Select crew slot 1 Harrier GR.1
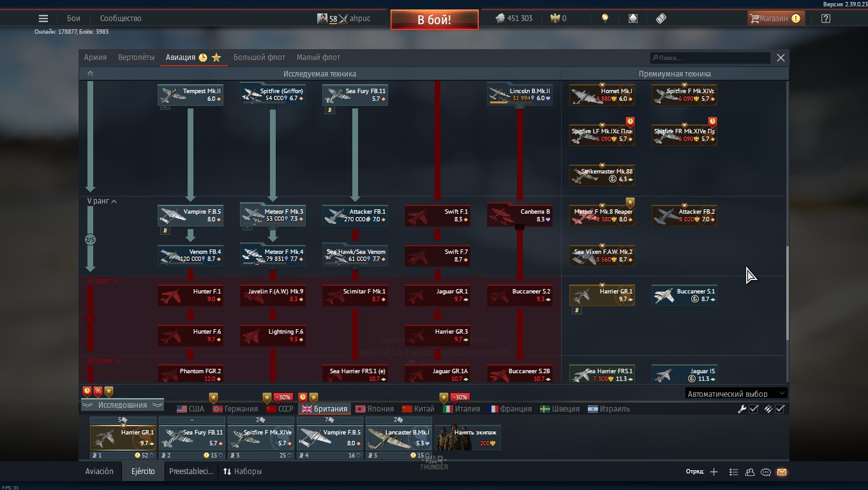 point(123,438)
